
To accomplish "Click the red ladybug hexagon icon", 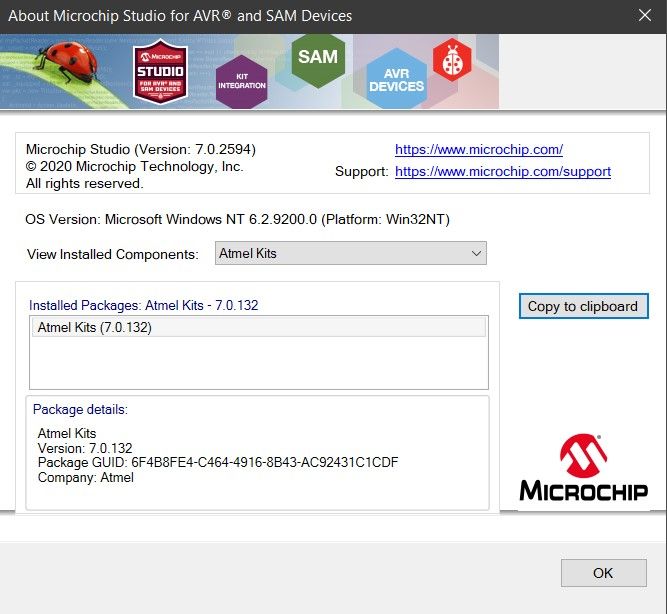I will (452, 60).
